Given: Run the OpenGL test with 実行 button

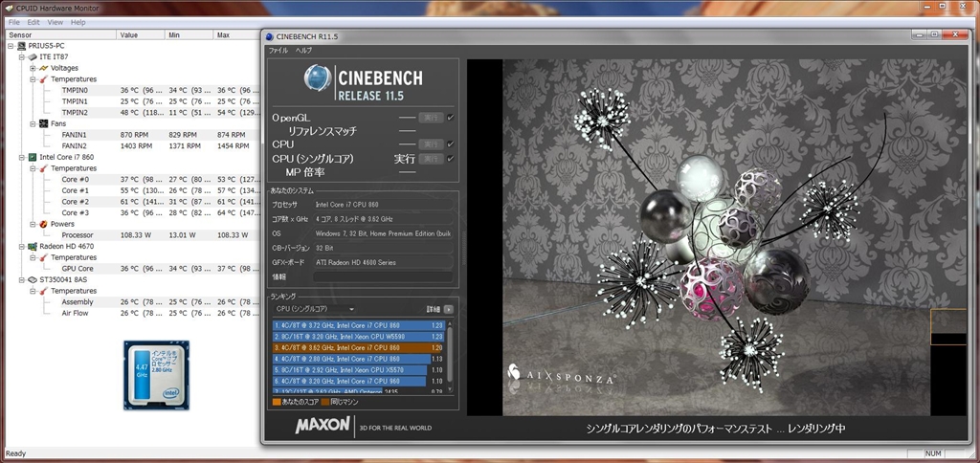Looking at the screenshot, I should point(432,118).
